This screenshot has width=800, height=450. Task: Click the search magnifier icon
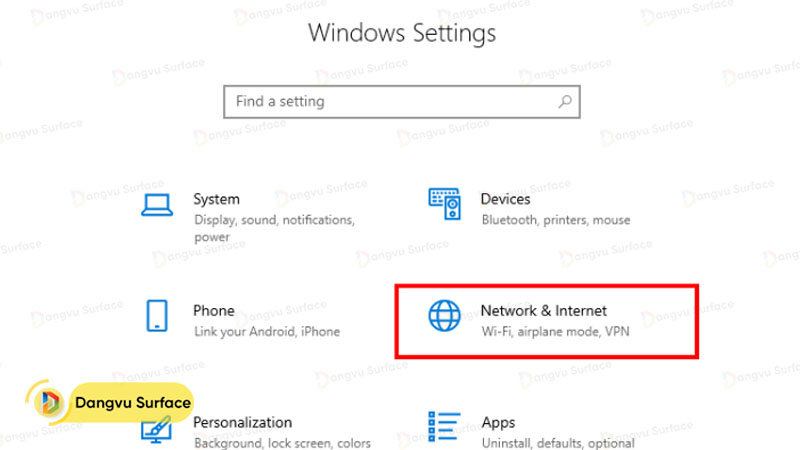(x=565, y=101)
